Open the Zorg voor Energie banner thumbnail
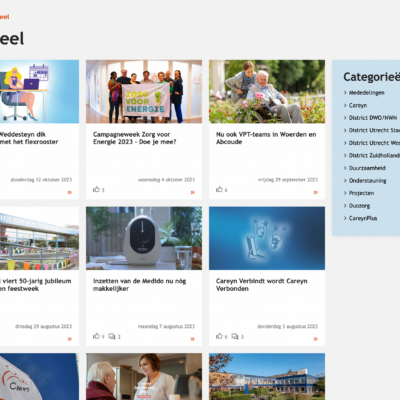This screenshot has height=400, width=400. click(x=144, y=92)
